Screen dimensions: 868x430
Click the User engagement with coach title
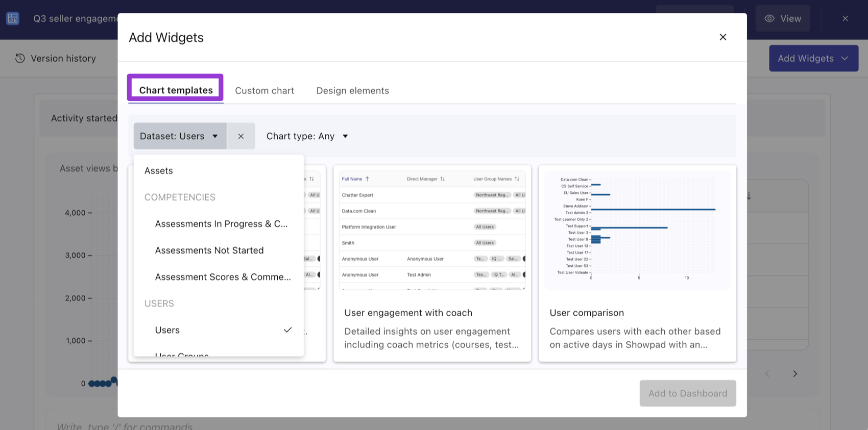coord(408,313)
